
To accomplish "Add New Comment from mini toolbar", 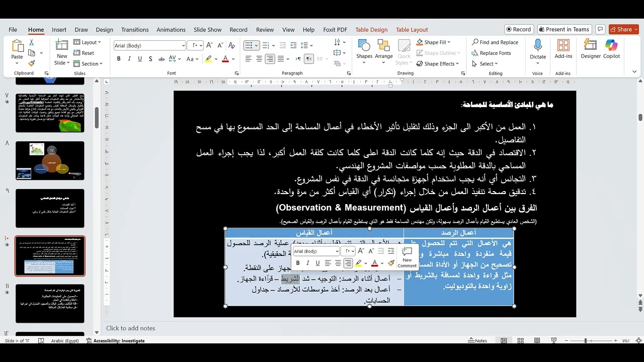I will tap(407, 257).
